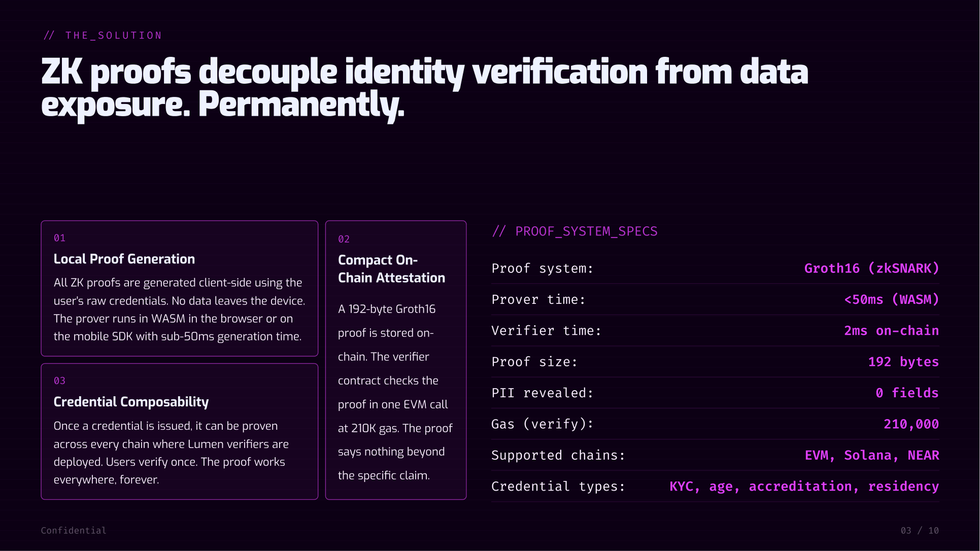Click the Groth16 (zkSNARK) value

point(871,268)
